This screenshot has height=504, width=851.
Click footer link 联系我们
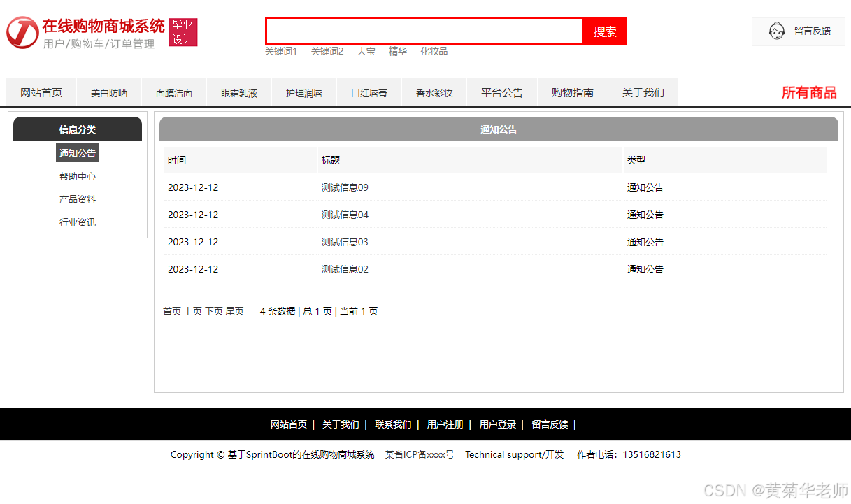coord(393,424)
